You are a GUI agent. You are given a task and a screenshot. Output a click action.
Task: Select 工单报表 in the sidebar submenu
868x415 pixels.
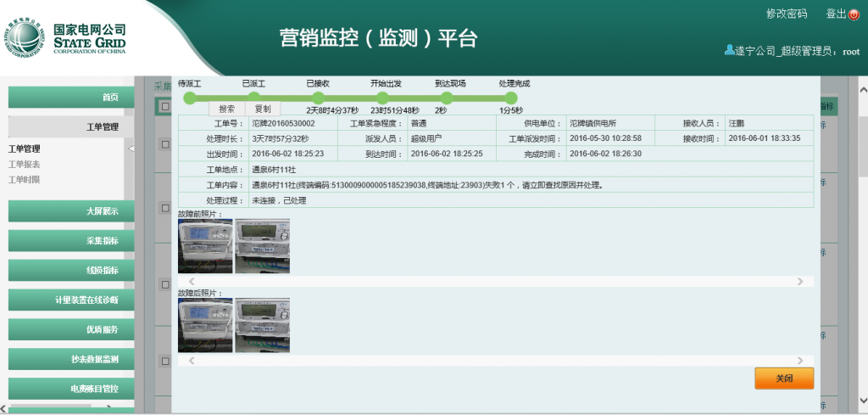click(x=25, y=165)
